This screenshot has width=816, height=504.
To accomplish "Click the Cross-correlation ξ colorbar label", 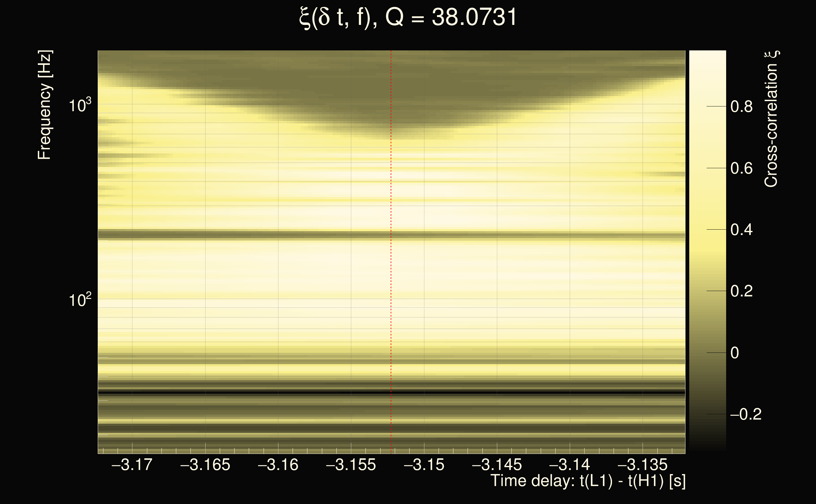I will 771,119.
